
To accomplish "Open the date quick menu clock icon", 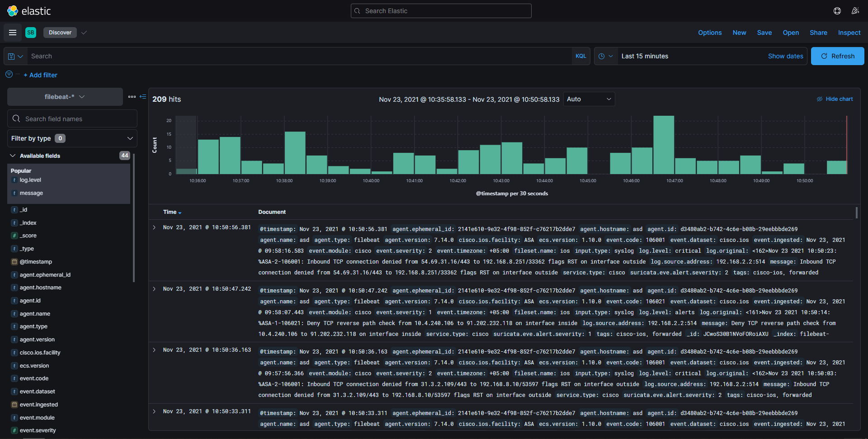I will point(606,56).
